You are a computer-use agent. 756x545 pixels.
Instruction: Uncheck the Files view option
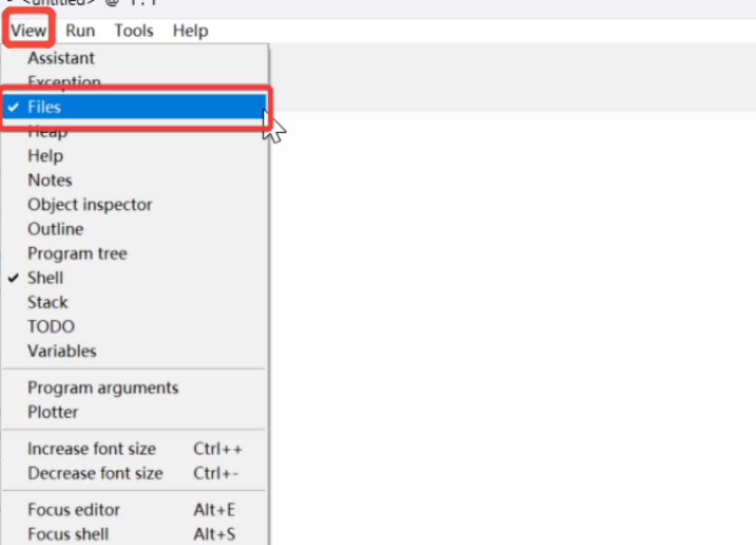(44, 107)
